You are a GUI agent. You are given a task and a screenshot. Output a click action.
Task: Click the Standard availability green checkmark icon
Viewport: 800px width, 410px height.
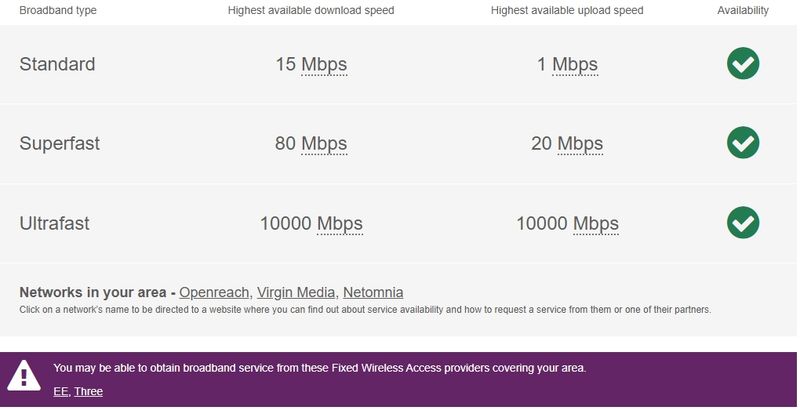tap(743, 63)
